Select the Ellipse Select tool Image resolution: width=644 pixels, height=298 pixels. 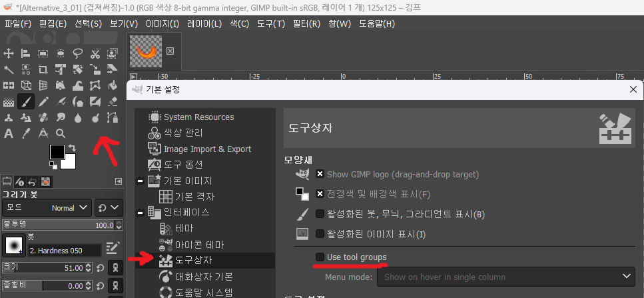(x=61, y=53)
